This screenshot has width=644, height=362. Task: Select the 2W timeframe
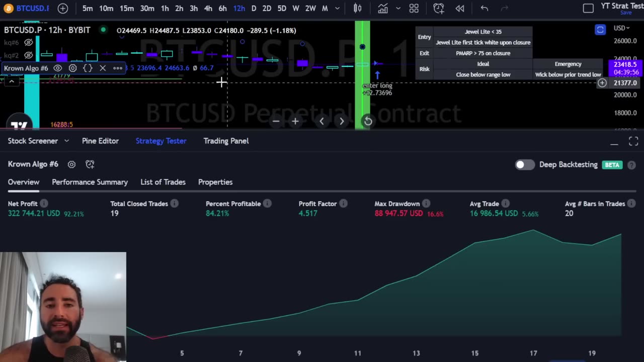(310, 9)
